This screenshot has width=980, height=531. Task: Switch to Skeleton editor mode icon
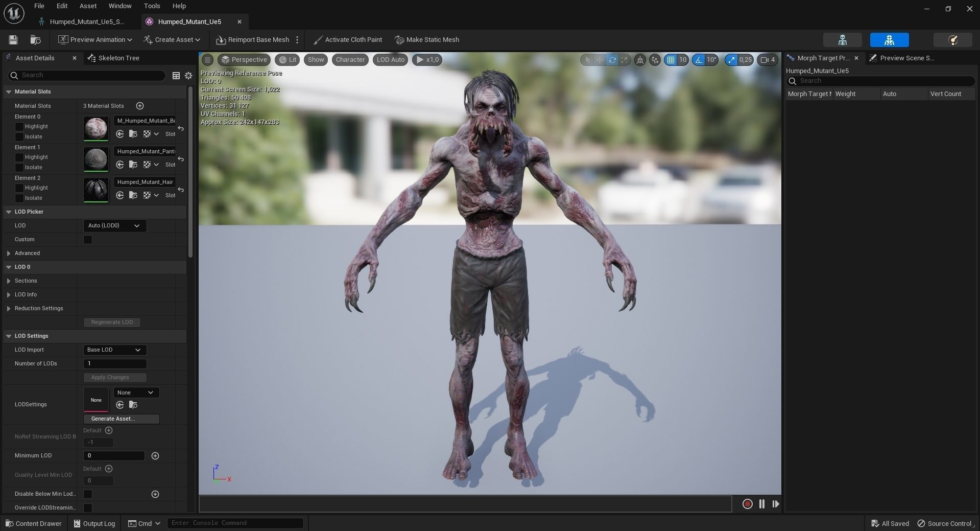pos(843,40)
